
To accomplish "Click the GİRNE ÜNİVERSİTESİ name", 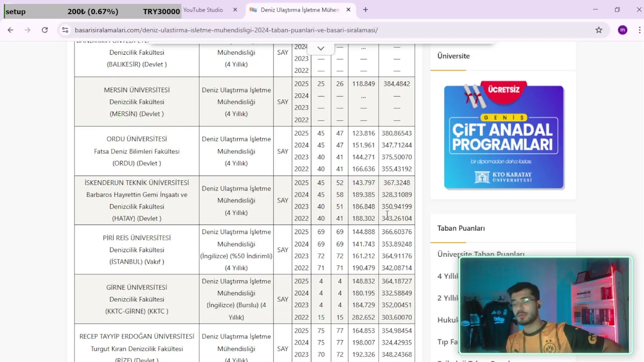I will point(137,288).
